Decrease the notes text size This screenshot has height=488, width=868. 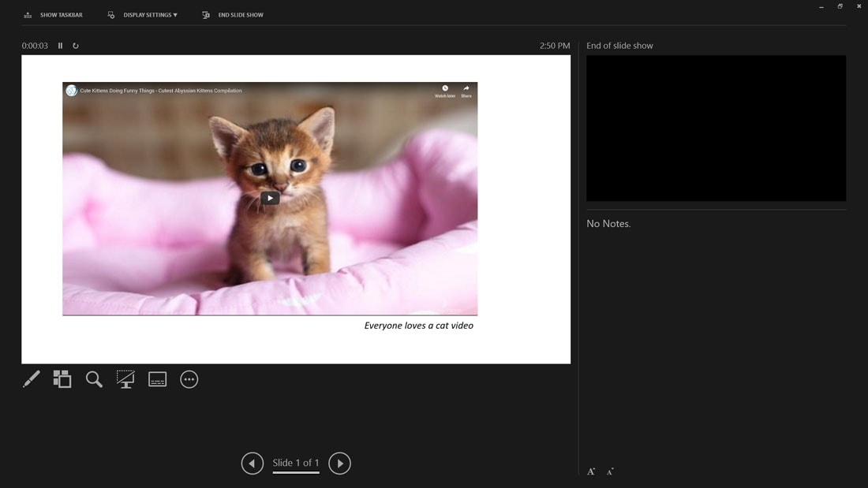click(x=610, y=471)
